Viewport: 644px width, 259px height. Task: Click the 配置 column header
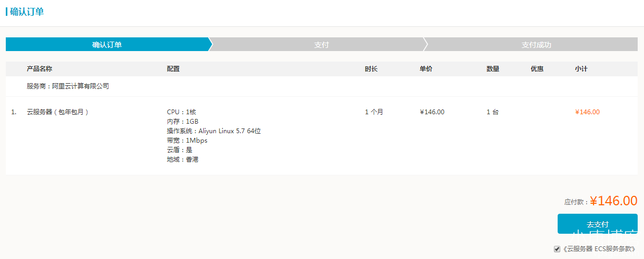173,69
